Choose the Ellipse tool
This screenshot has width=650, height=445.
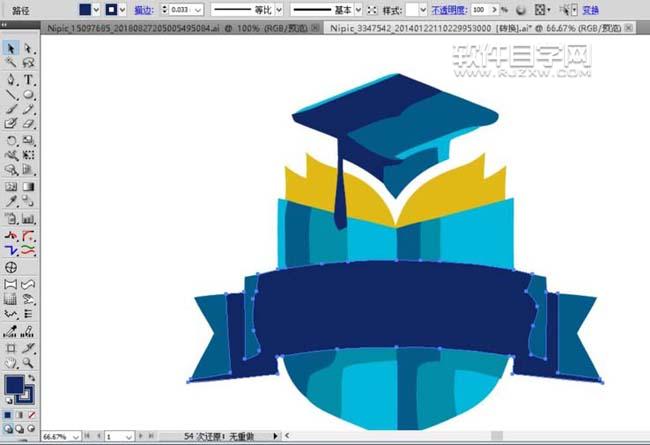coord(28,95)
